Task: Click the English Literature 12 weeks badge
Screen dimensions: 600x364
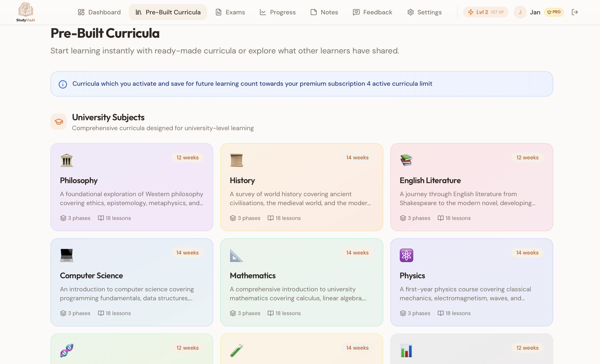Action: (528, 158)
